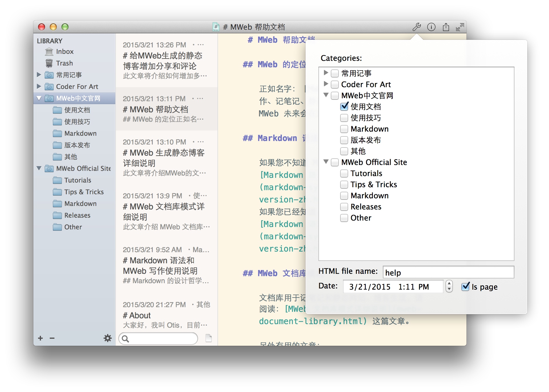Select Tips & Tricks folder in sidebar
This screenshot has height=392, width=549.
84,192
